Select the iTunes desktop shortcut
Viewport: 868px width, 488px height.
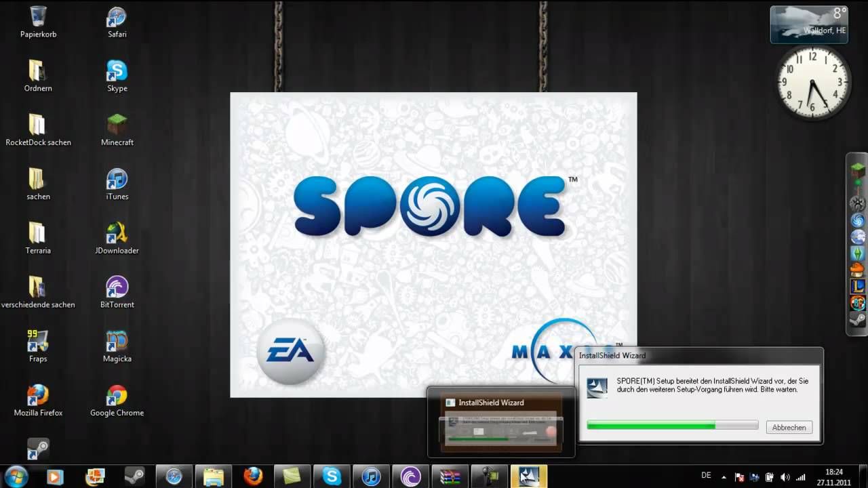[x=117, y=184]
